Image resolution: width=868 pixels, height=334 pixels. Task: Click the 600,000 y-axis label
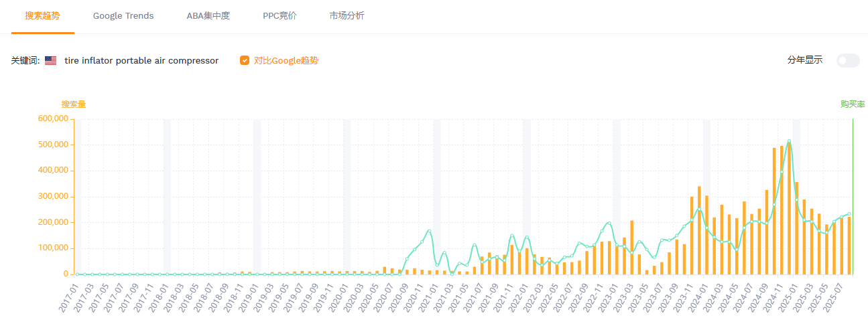point(54,118)
